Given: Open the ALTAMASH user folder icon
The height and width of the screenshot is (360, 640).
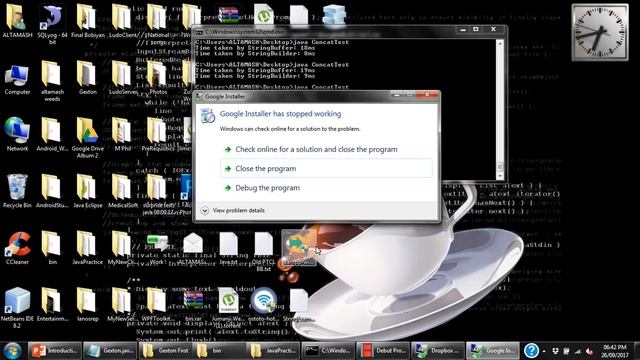Looking at the screenshot, I should pyautogui.click(x=17, y=22).
